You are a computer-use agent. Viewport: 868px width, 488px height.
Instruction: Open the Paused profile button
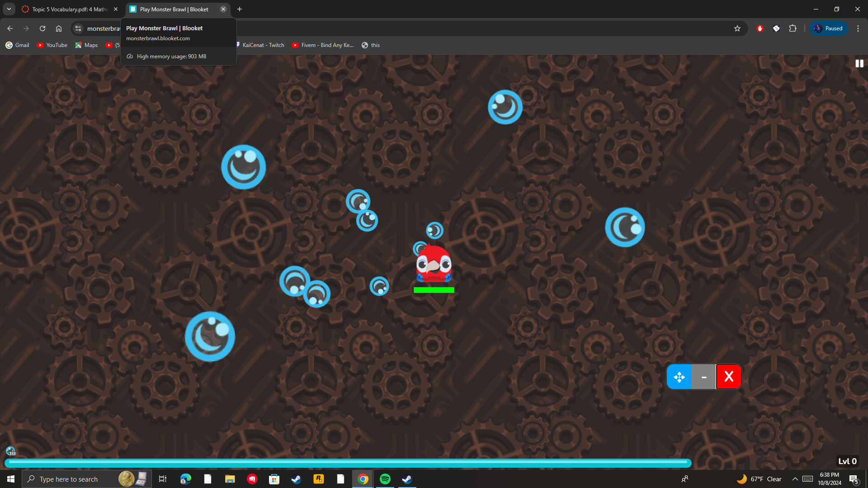click(828, 28)
